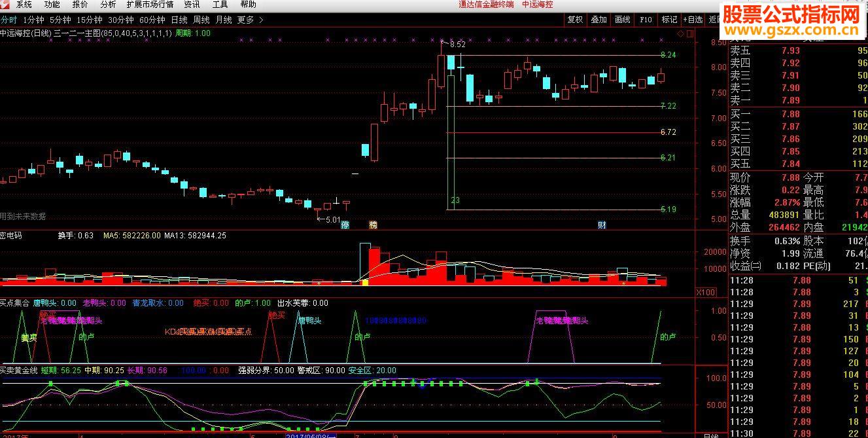Expand the 更多 periods dropdown
The width and height of the screenshot is (868, 438).
(250, 20)
